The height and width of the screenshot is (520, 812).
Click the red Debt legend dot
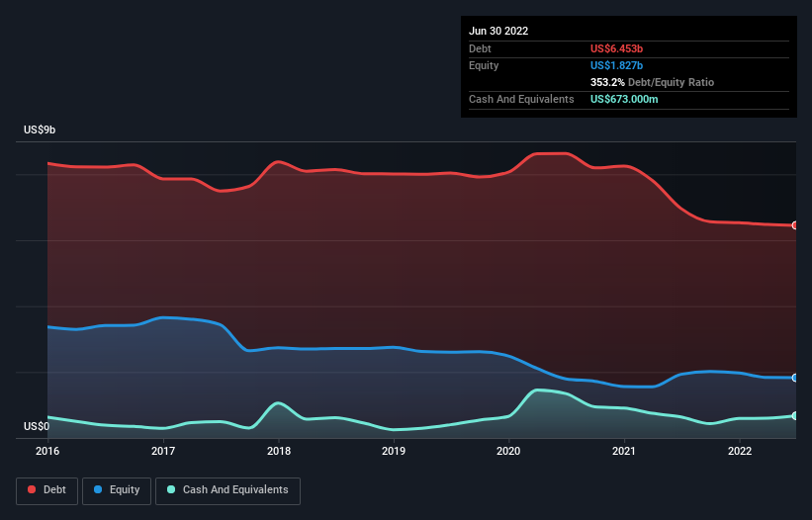32,489
